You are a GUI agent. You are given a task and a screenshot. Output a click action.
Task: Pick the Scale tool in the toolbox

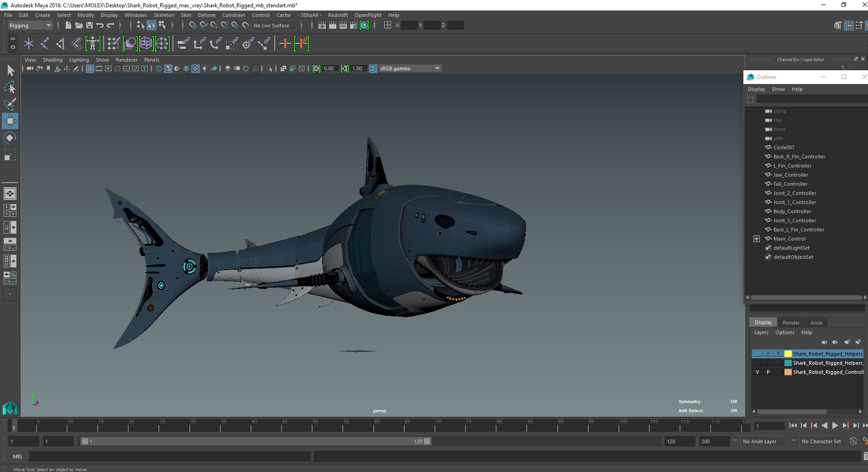click(x=10, y=155)
